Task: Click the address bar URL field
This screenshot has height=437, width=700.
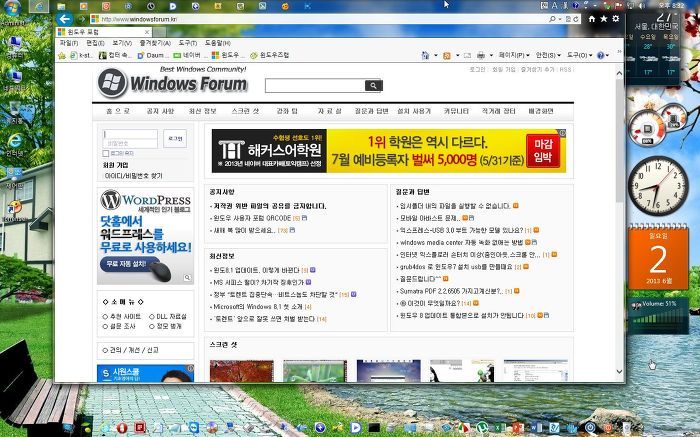Action: click(x=319, y=19)
